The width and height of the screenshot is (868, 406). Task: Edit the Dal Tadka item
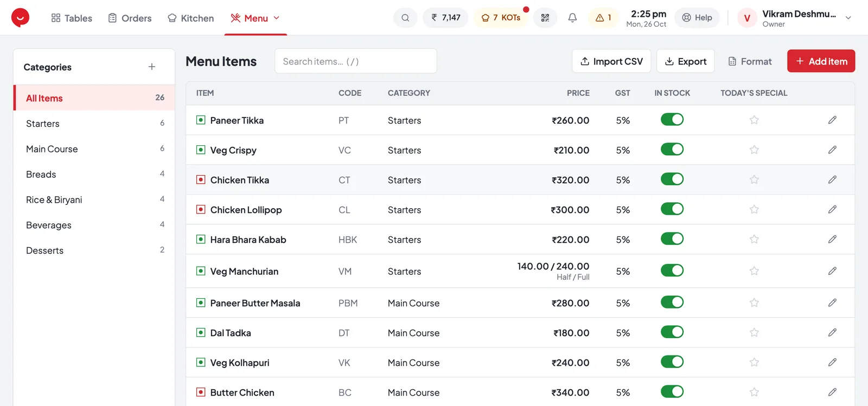point(832,332)
